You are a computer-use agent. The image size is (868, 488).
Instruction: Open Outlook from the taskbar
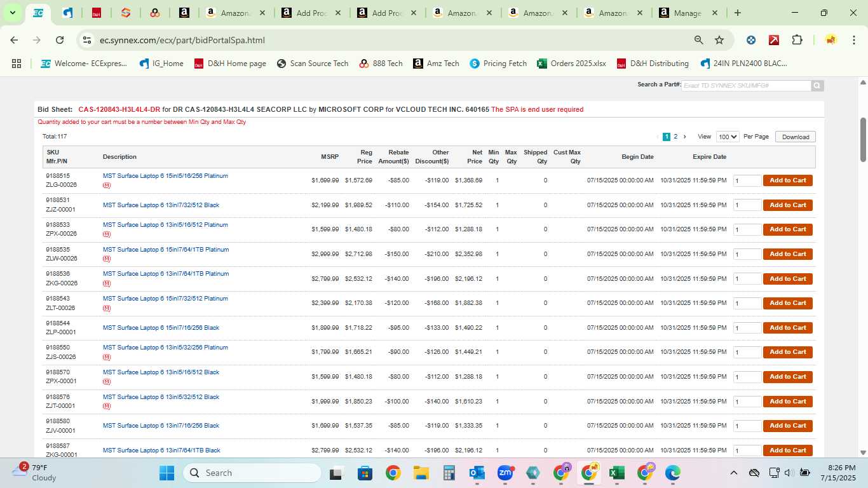(x=477, y=473)
